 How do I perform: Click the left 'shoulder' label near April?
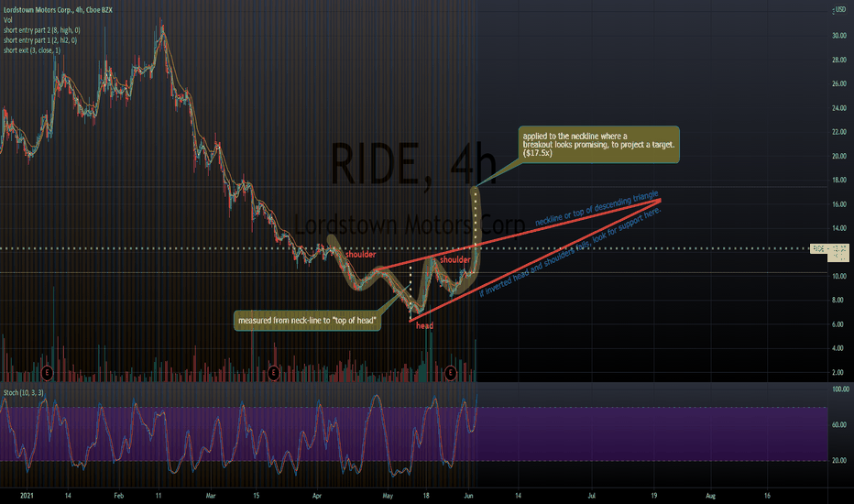360,255
